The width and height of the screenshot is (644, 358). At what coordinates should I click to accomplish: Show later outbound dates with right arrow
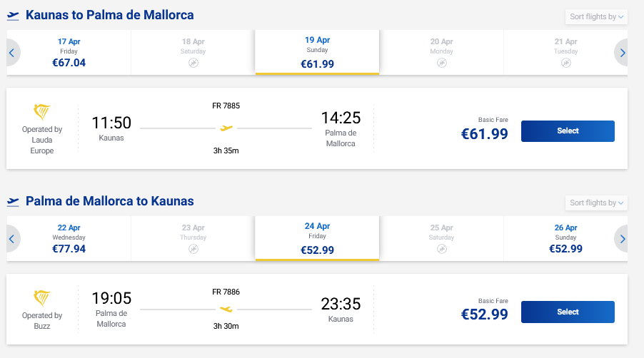click(x=623, y=53)
